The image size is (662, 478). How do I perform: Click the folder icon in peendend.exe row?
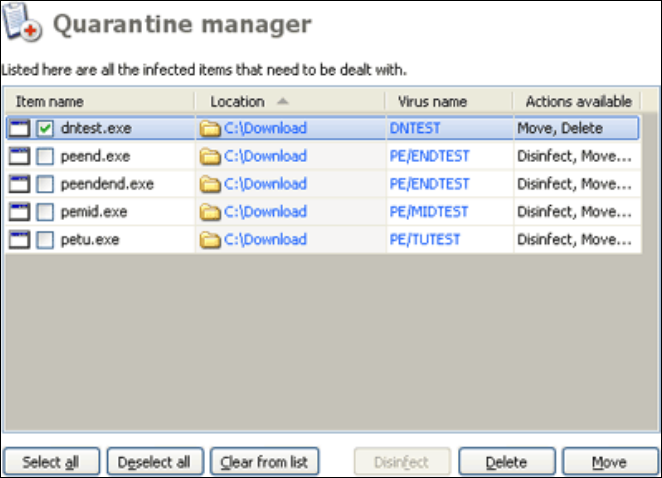[210, 184]
